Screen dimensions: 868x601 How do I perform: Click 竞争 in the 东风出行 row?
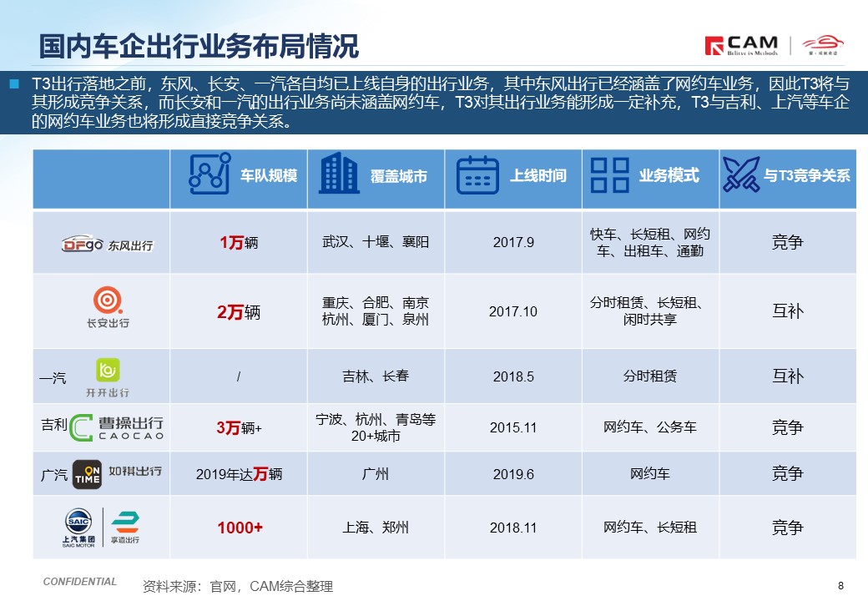(788, 242)
